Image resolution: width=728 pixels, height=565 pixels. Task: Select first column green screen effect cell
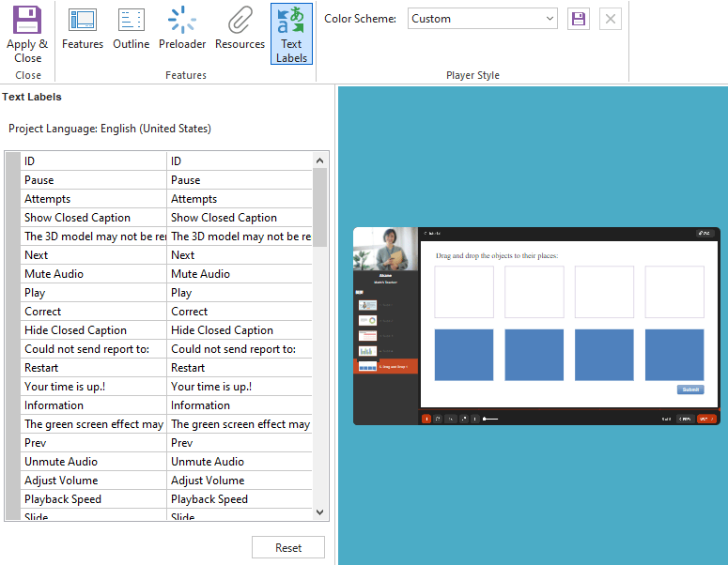coord(93,424)
